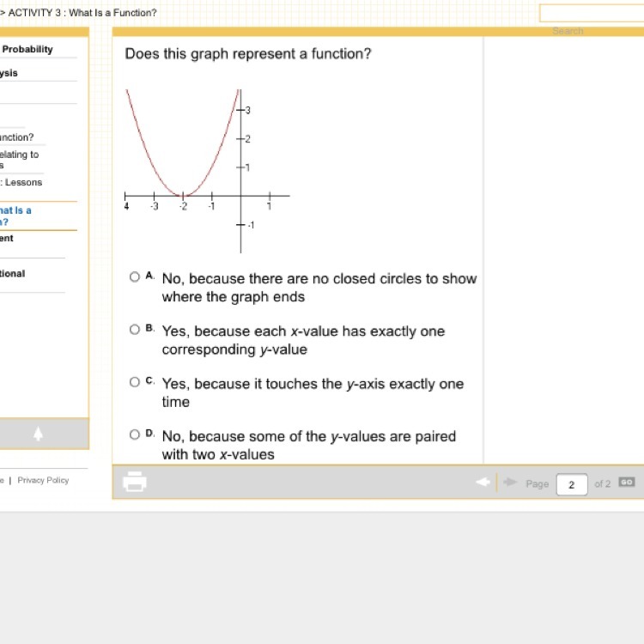Screen dimensions: 644x644
Task: Click the parabola graph image
Action: [208, 171]
